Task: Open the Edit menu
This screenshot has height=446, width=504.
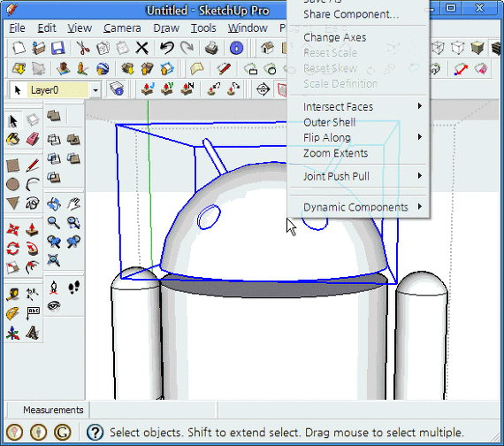Action: tap(47, 28)
